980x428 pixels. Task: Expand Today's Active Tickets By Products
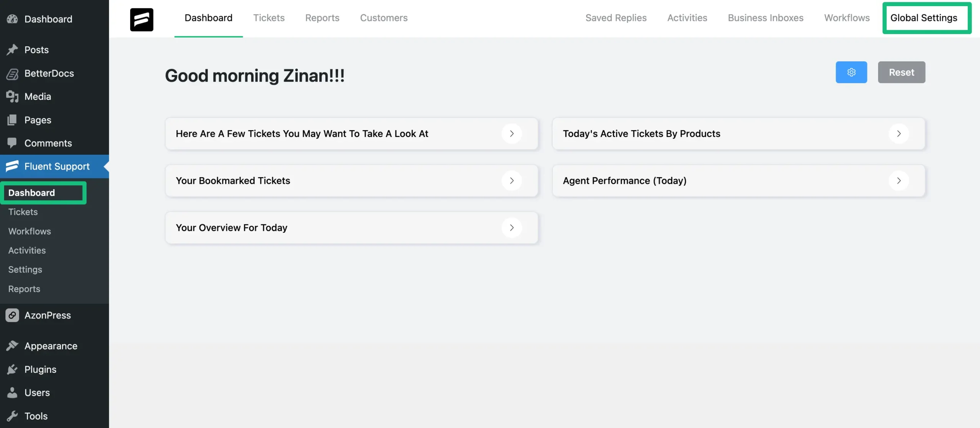[x=899, y=134]
